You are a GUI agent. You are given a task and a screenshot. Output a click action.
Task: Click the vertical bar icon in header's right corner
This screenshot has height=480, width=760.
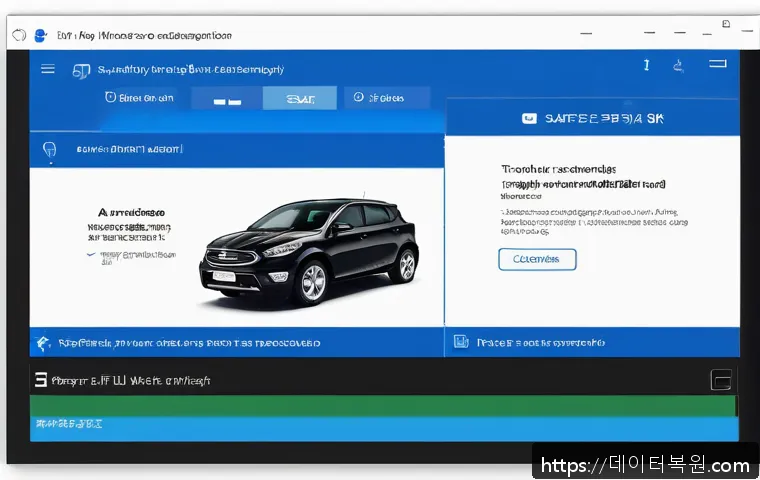[646, 65]
